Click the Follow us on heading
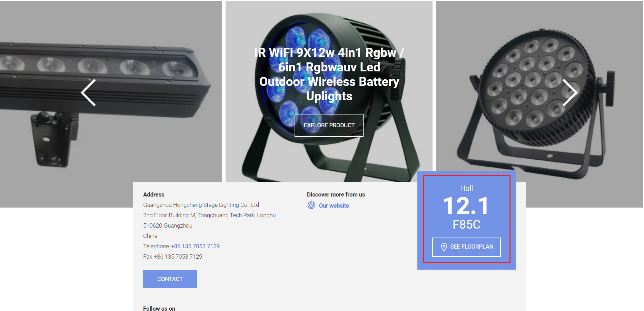The width and height of the screenshot is (644, 311). [x=159, y=308]
